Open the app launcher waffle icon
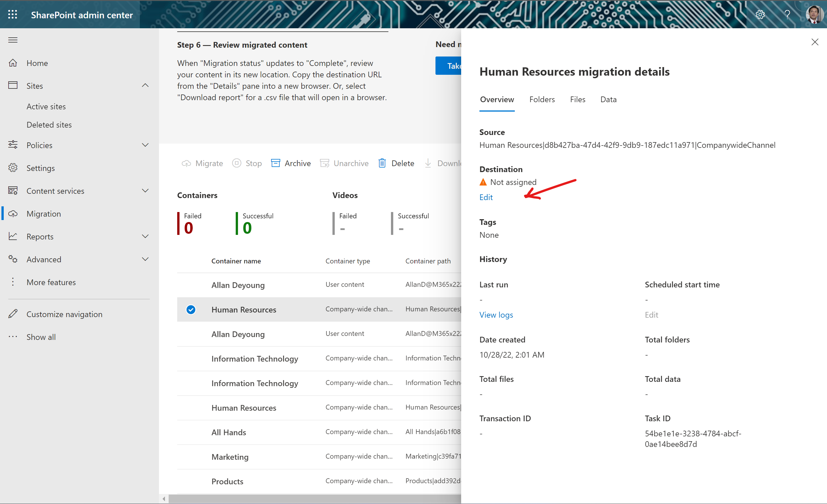 click(13, 15)
